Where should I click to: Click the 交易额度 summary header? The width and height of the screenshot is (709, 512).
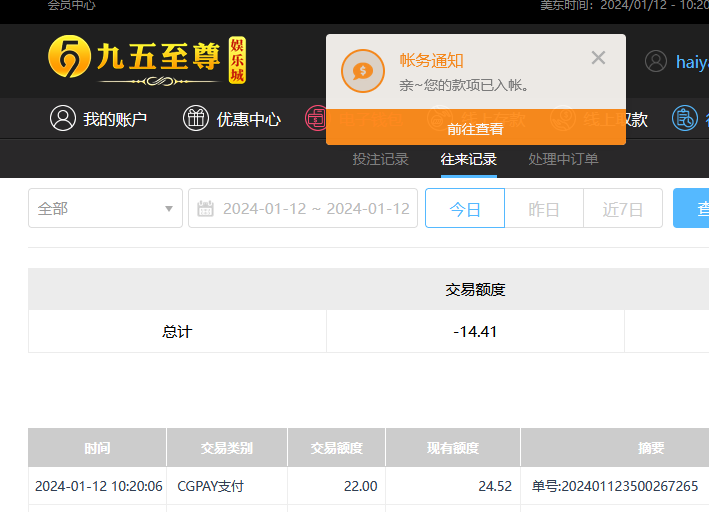tap(475, 289)
